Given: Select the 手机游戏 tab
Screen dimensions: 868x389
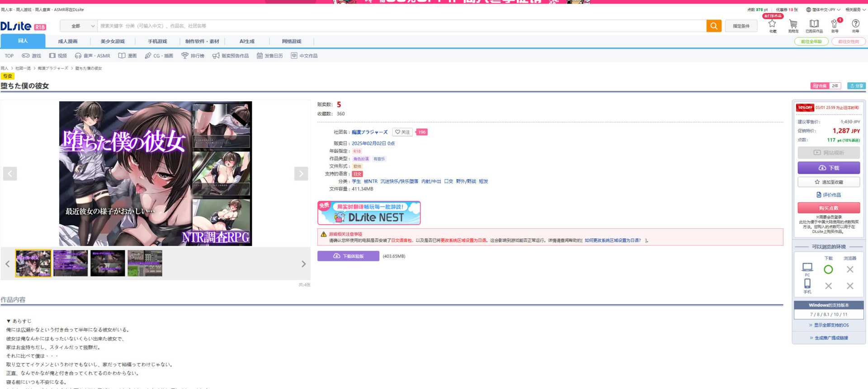Looking at the screenshot, I should [x=157, y=41].
